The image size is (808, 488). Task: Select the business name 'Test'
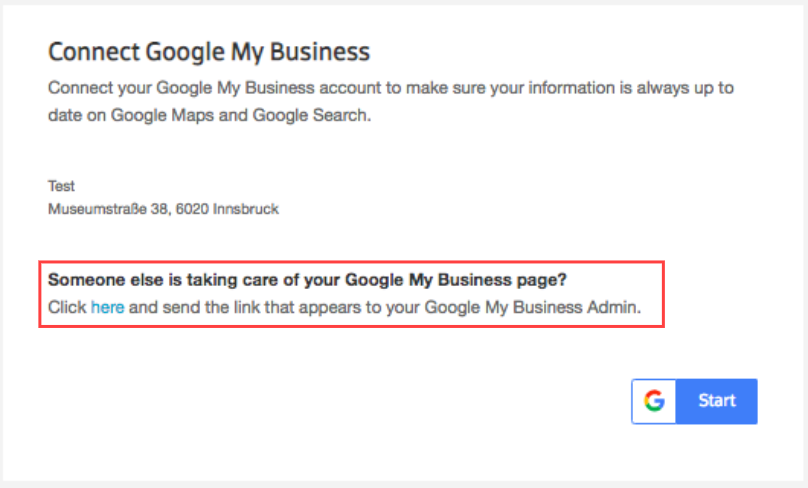[x=61, y=186]
